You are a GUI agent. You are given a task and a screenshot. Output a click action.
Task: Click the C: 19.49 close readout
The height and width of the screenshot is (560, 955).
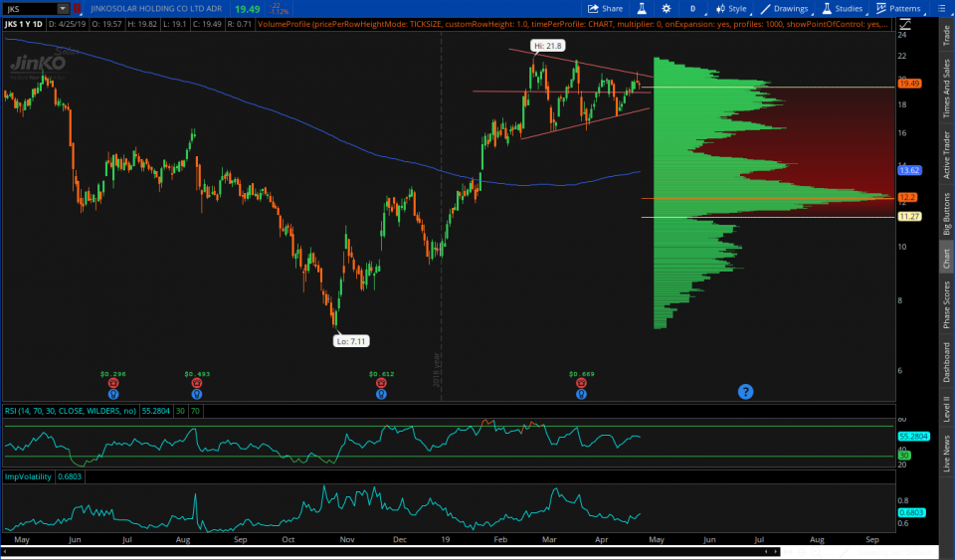click(207, 24)
